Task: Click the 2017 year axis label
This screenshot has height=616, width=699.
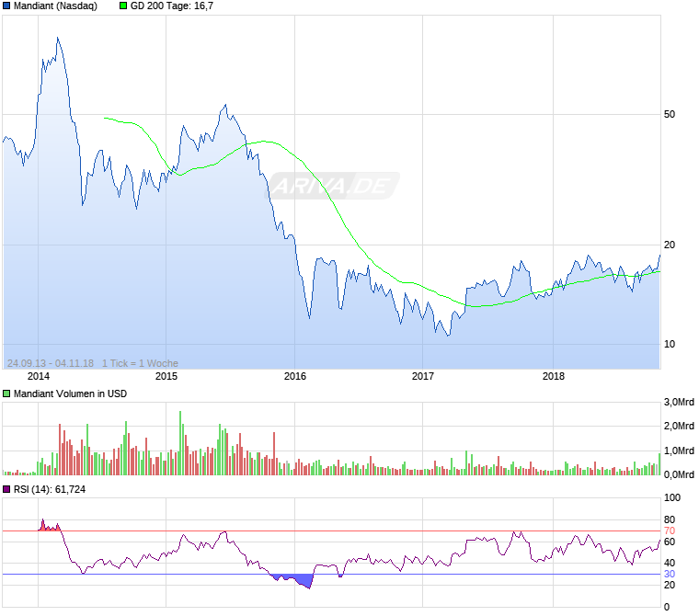Action: point(422,376)
